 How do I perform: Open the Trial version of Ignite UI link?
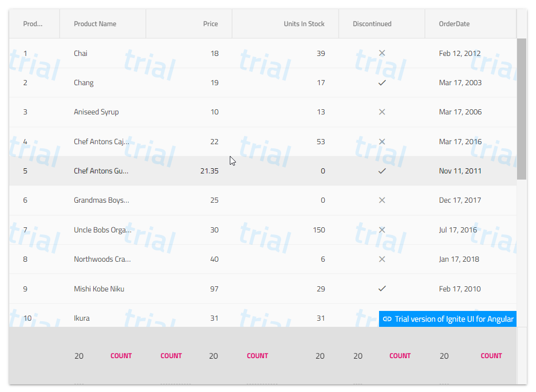(x=453, y=319)
